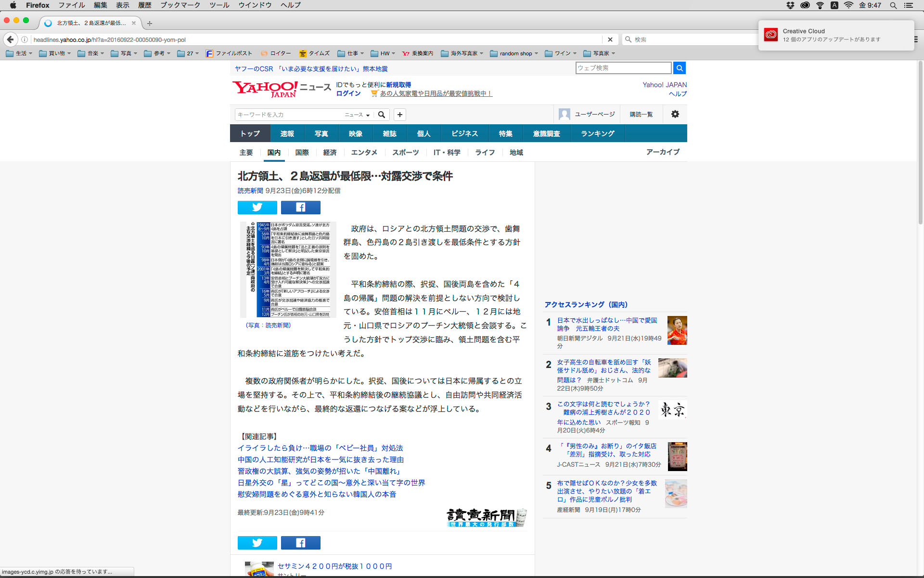Click the ログイン link
The image size is (924, 578).
(348, 93)
